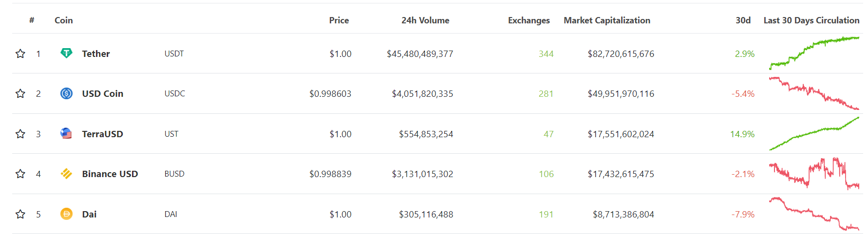Viewport: 868px width, 234px height.
Task: Sort table by Market Capitalization header
Action: pos(607,20)
